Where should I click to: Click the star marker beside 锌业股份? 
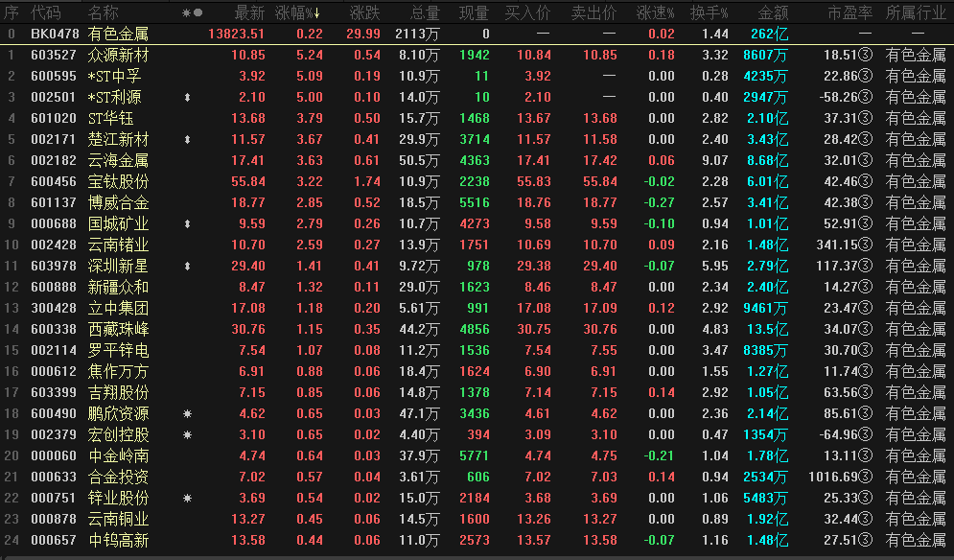(187, 498)
